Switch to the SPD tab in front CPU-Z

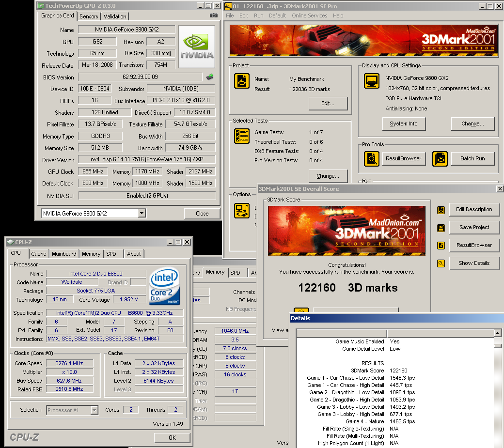111,254
